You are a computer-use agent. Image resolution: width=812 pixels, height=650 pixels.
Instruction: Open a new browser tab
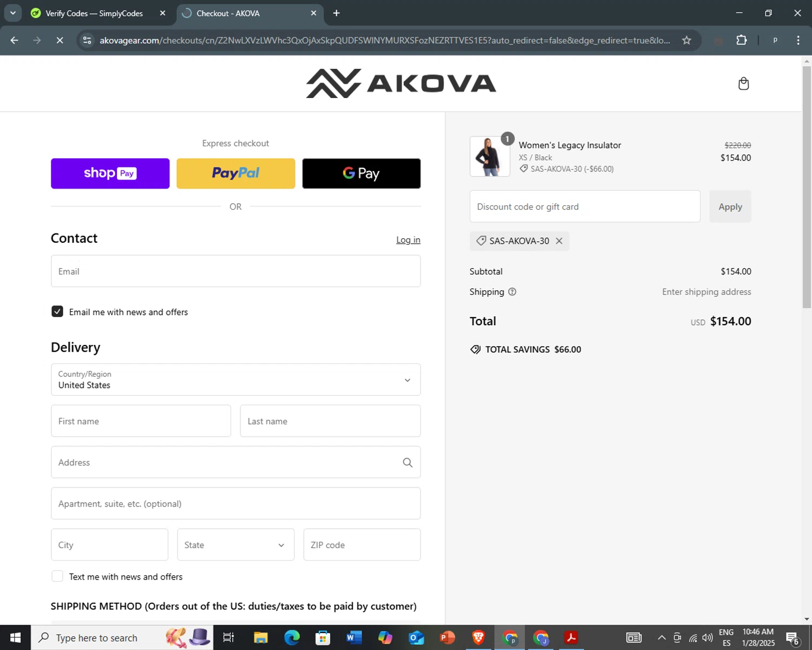pos(336,13)
